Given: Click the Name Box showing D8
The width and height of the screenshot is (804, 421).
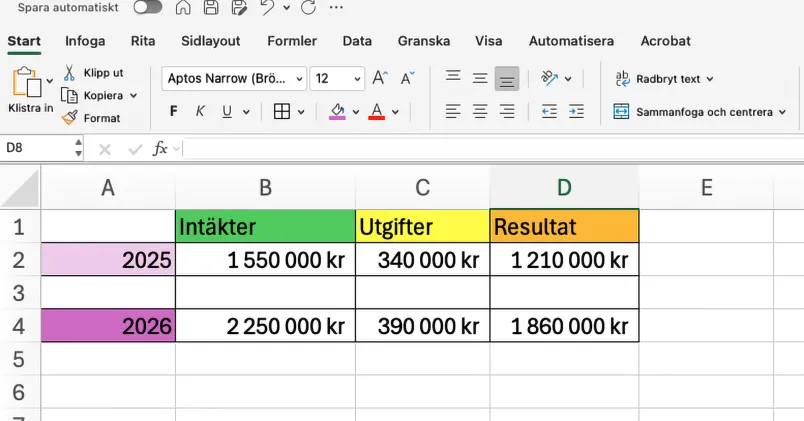Looking at the screenshot, I should point(36,148).
